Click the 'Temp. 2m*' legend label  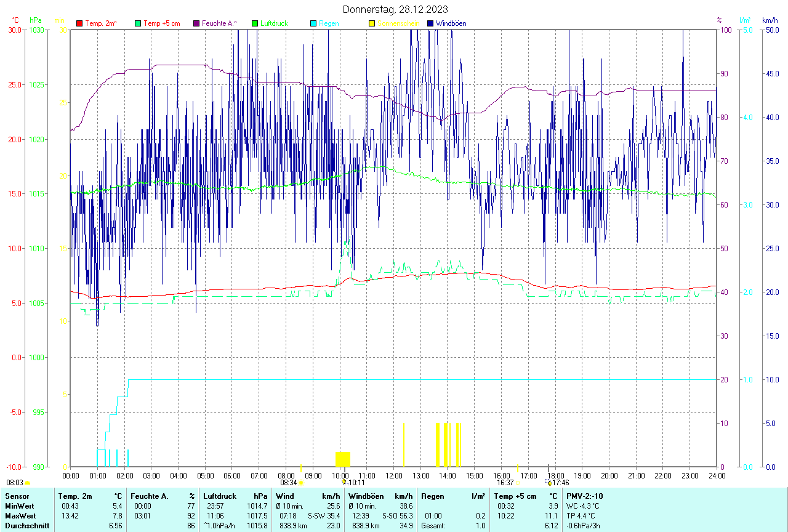coord(101,23)
